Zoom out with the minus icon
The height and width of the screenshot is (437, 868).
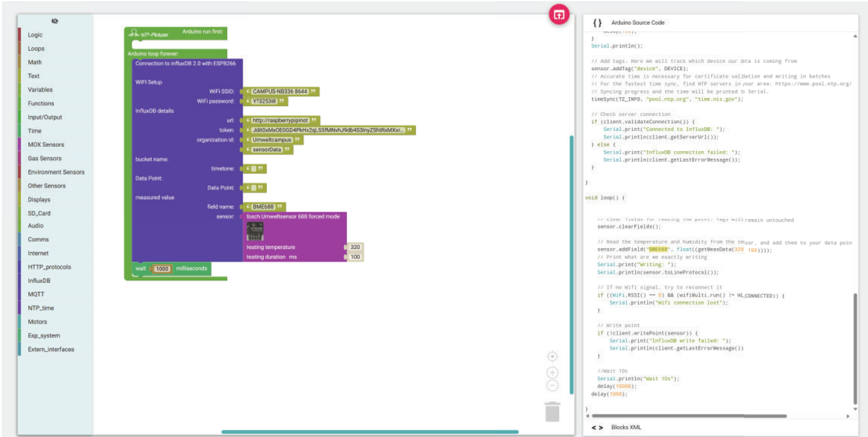pos(552,386)
